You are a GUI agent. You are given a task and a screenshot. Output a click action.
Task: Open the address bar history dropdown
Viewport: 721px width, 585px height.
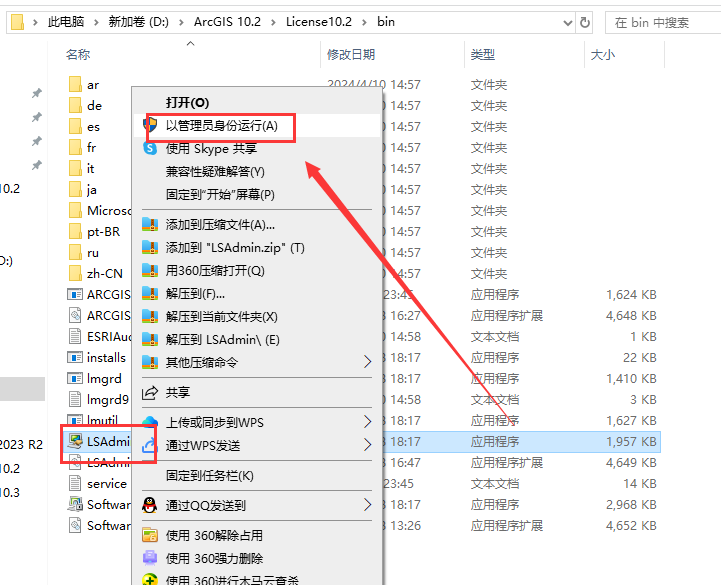click(568, 23)
